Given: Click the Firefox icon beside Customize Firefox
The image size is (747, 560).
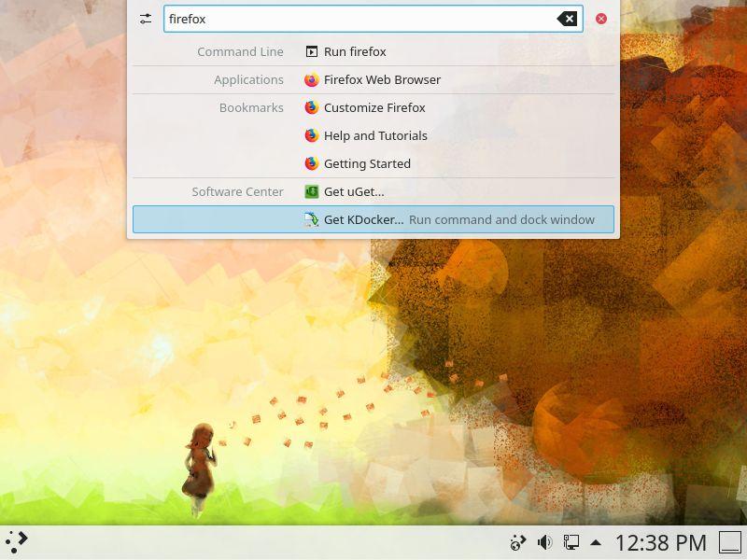Looking at the screenshot, I should click(x=312, y=107).
